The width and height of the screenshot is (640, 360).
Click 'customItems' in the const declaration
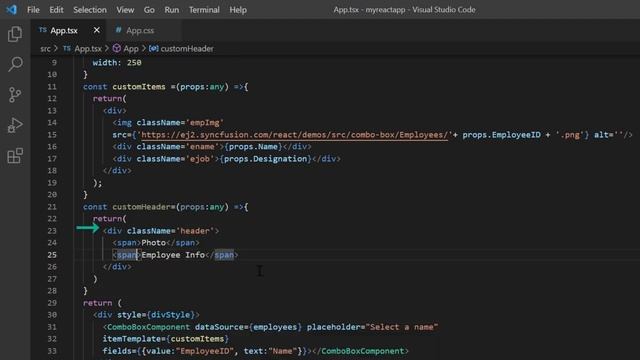(x=139, y=87)
